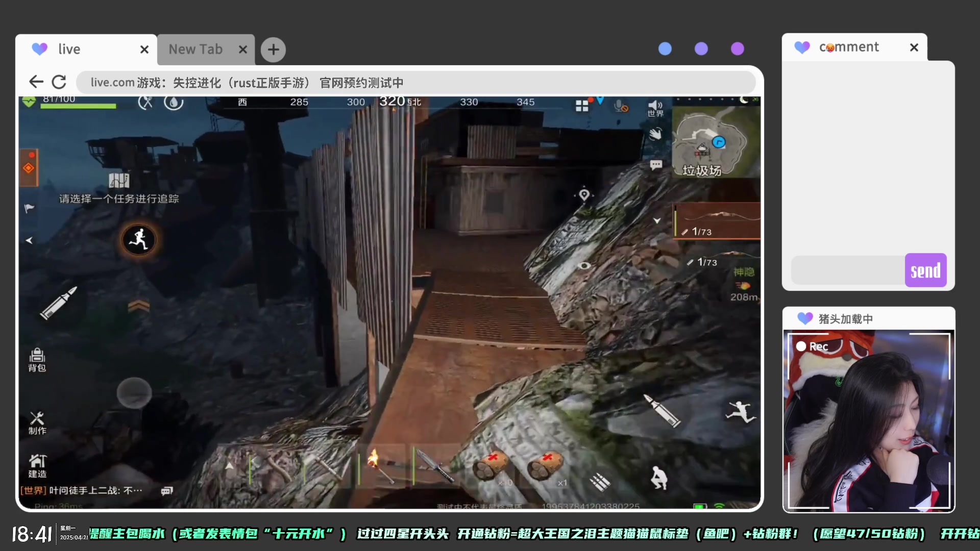
Task: Close the New Tab tab
Action: [243, 49]
